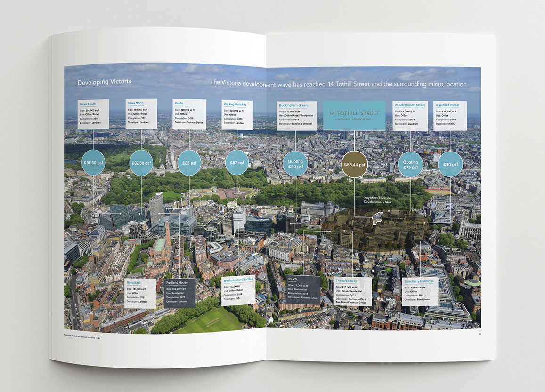Select the £90 psf circle under 4 Victoria Street
The image size is (545, 392).
pyautogui.click(x=450, y=164)
